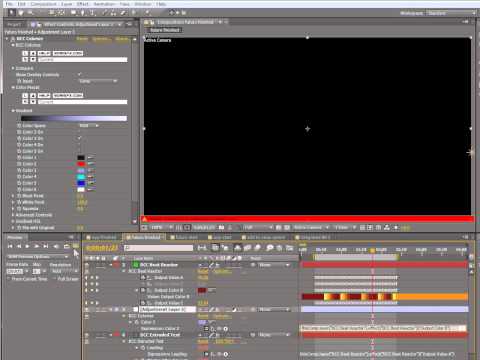Open the Input dropdown in Effect Controls

(98, 81)
